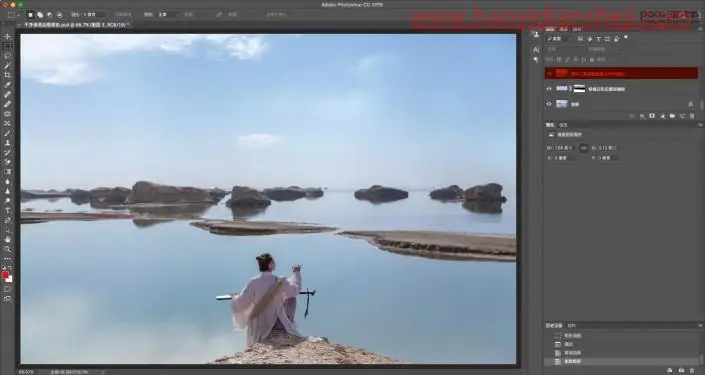
Task: Select the Blur tool (water drop icon)
Action: click(7, 182)
